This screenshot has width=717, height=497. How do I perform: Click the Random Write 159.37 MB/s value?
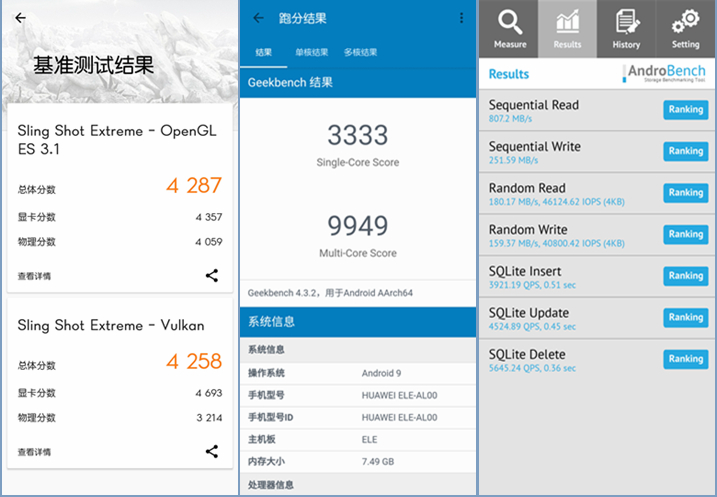(x=556, y=244)
